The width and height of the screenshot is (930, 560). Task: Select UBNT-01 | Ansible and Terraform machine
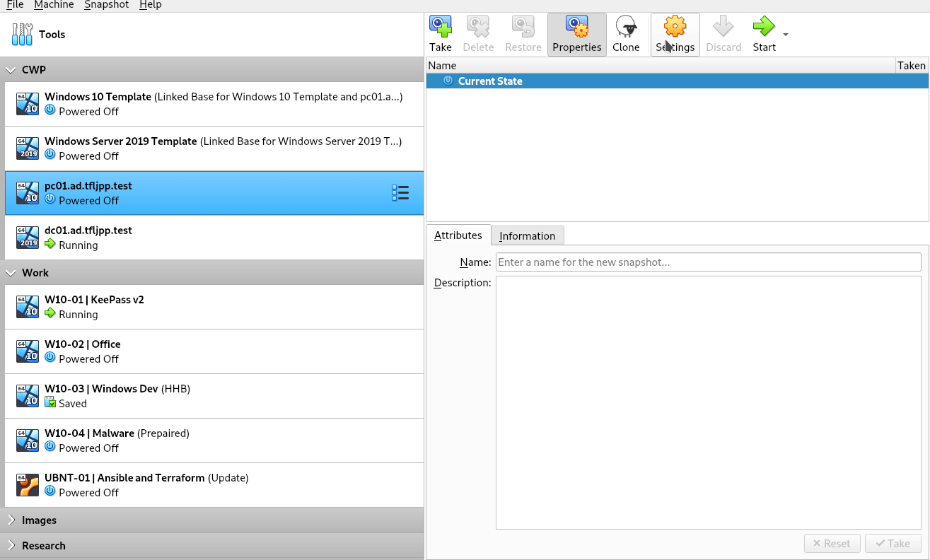coord(214,485)
